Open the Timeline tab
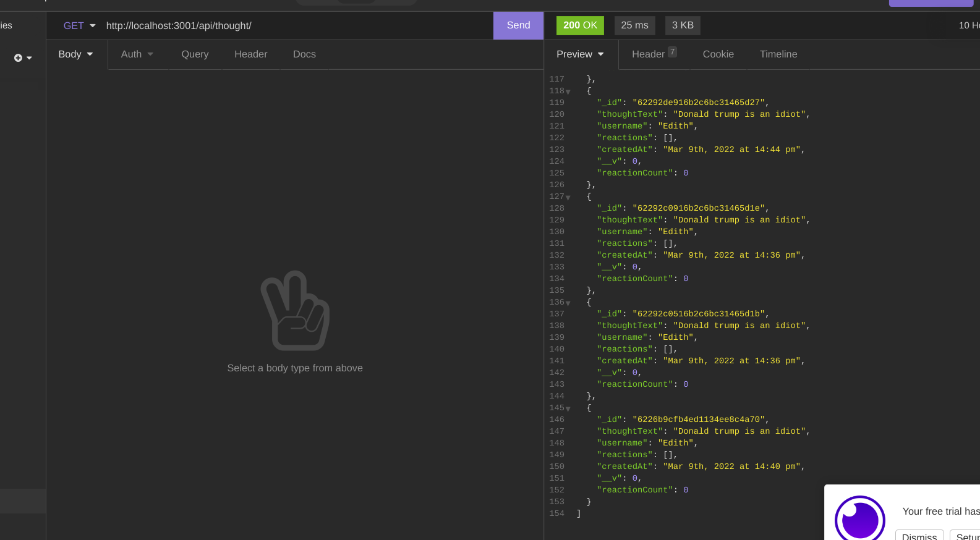 (778, 54)
